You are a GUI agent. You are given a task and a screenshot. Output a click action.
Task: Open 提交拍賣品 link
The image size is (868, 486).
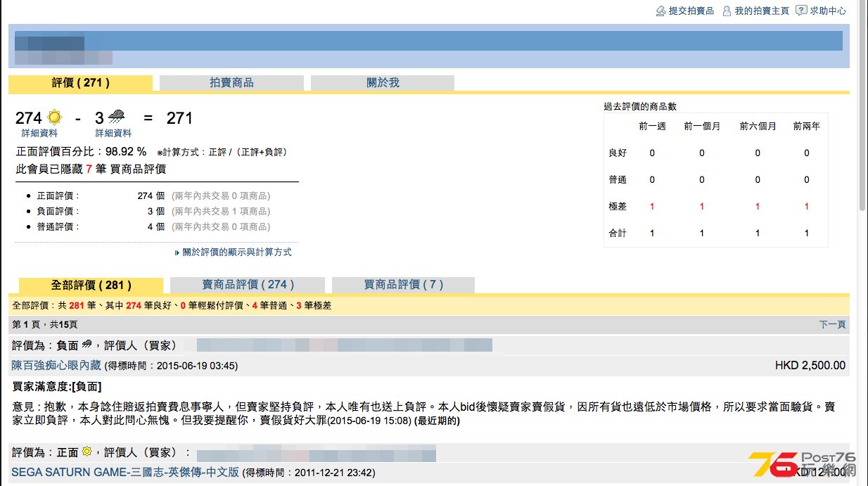[691, 11]
